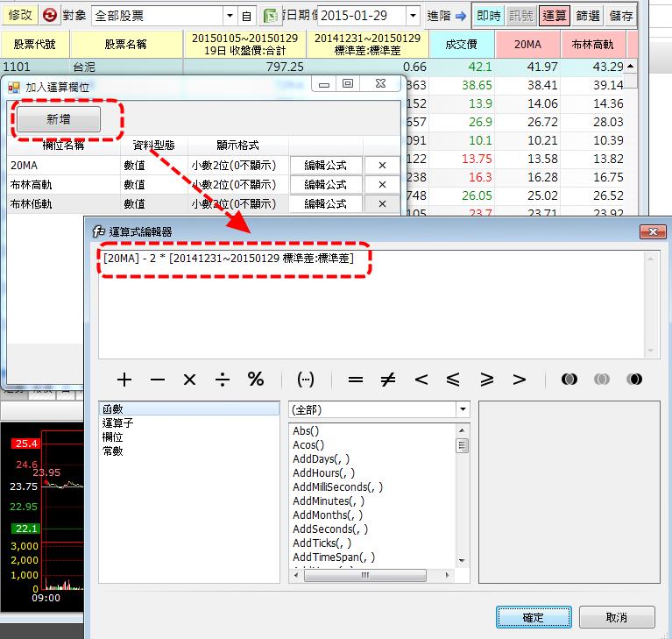Insert the percent operator

pos(256,380)
